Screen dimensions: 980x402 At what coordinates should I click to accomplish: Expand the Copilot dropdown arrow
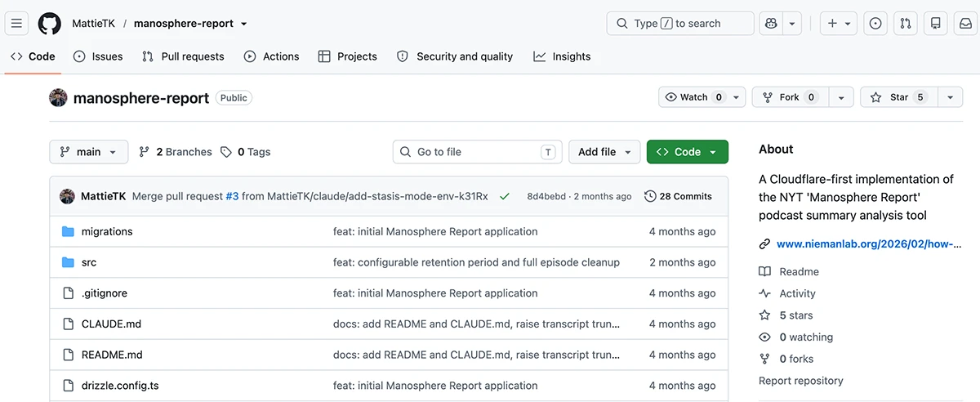(x=792, y=24)
